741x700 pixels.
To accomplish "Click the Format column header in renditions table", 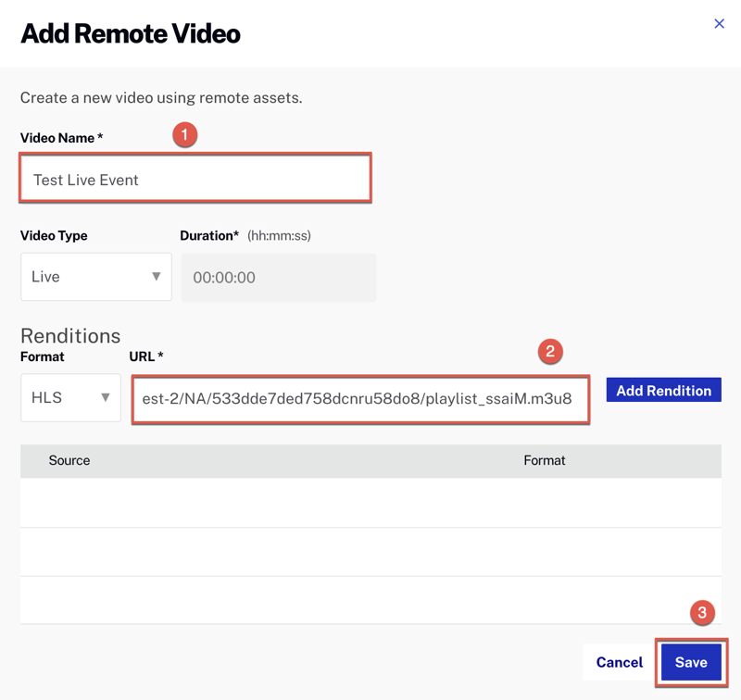I will pyautogui.click(x=545, y=460).
